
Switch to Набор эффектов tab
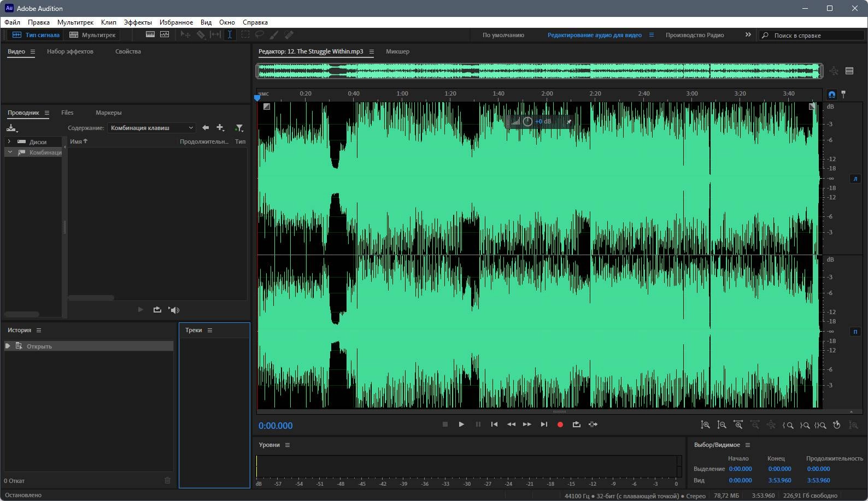click(x=70, y=51)
